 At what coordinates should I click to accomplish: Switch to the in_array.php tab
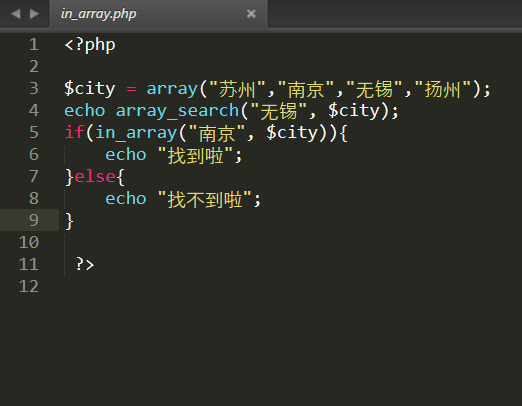pos(158,14)
